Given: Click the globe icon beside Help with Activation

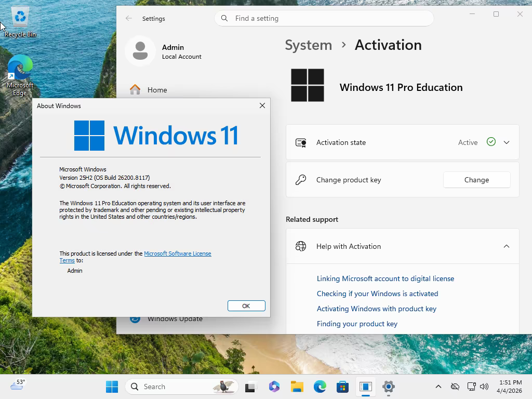Looking at the screenshot, I should [x=301, y=246].
